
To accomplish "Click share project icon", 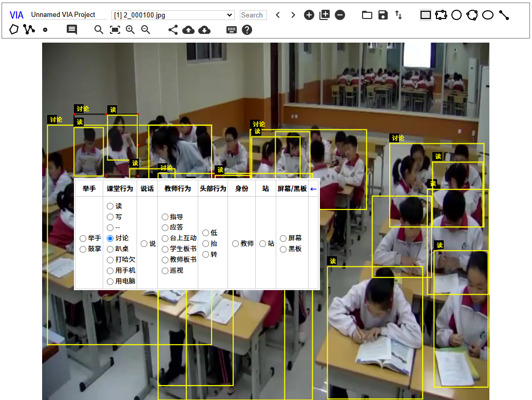I will 173,30.
